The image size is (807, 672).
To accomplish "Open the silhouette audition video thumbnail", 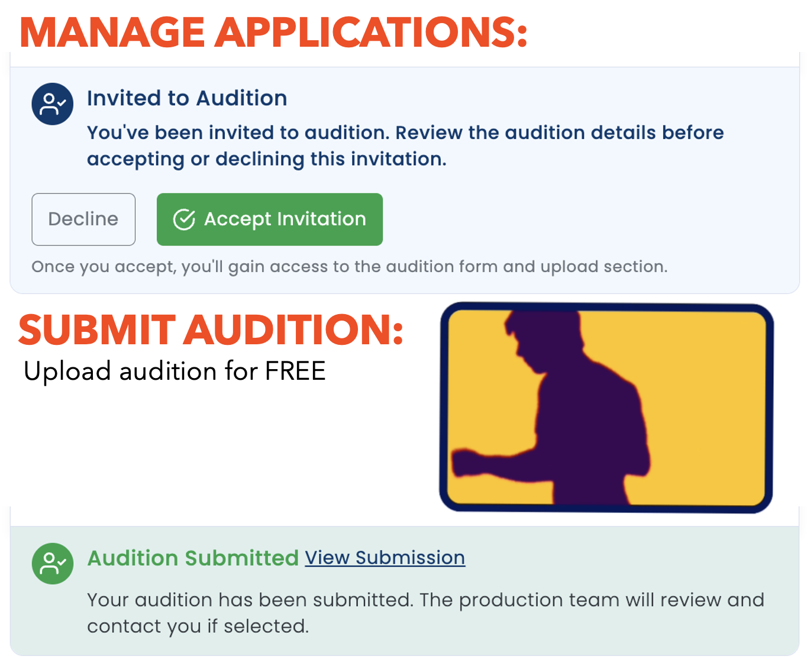I will pyautogui.click(x=606, y=408).
